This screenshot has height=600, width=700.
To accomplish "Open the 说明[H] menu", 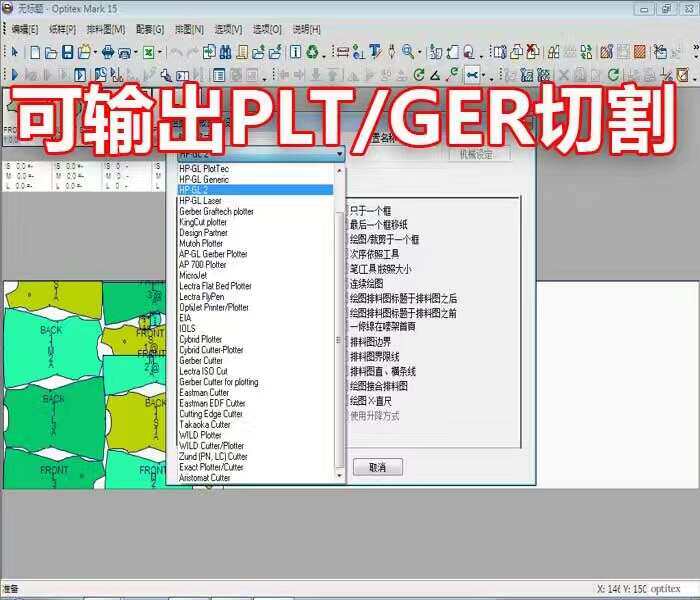I will pyautogui.click(x=307, y=29).
